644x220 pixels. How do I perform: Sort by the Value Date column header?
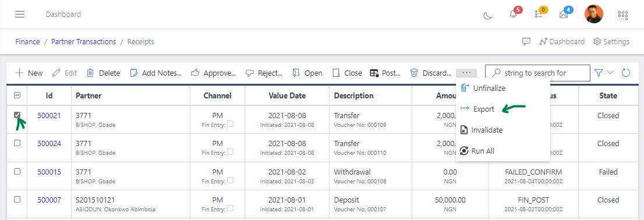(287, 95)
